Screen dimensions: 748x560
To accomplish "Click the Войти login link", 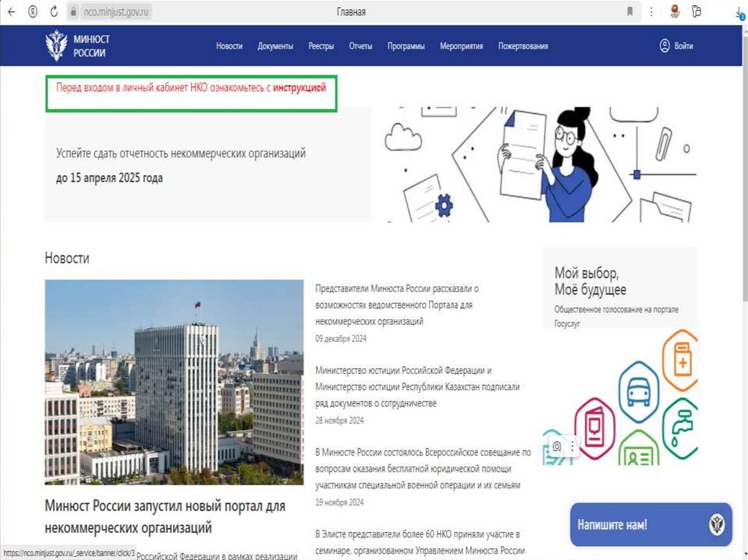I will (x=683, y=46).
